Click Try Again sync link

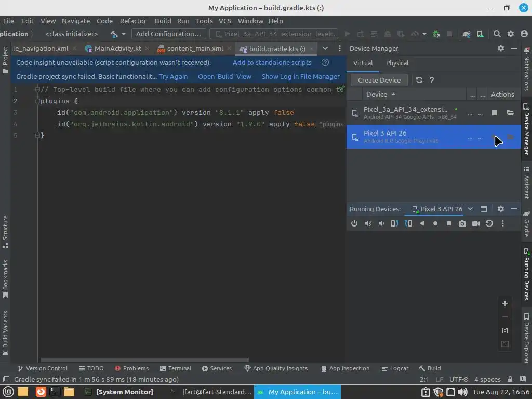tap(173, 77)
